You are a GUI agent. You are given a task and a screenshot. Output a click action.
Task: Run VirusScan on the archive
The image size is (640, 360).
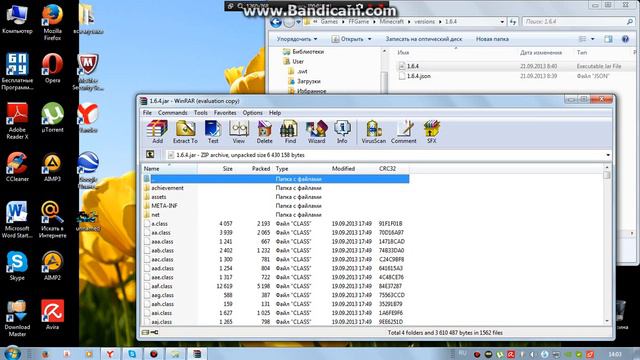(x=373, y=132)
